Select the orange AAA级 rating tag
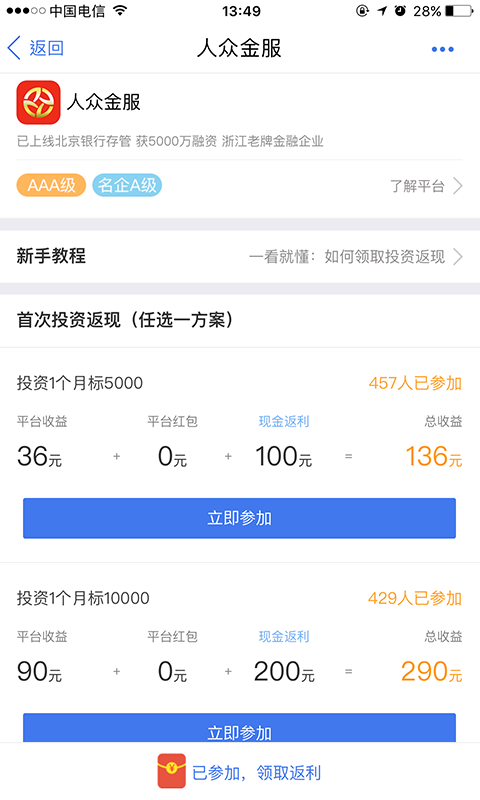 (51, 185)
